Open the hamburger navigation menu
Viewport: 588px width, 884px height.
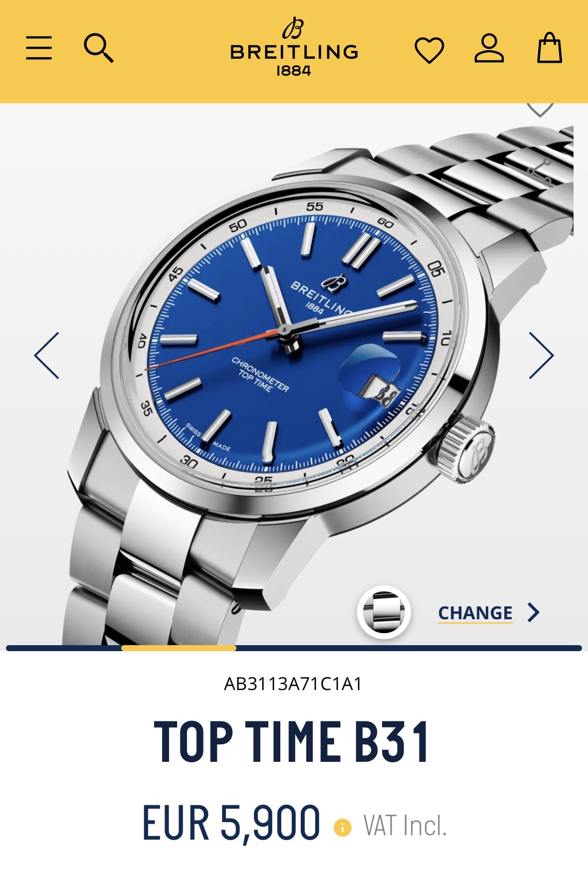click(39, 48)
